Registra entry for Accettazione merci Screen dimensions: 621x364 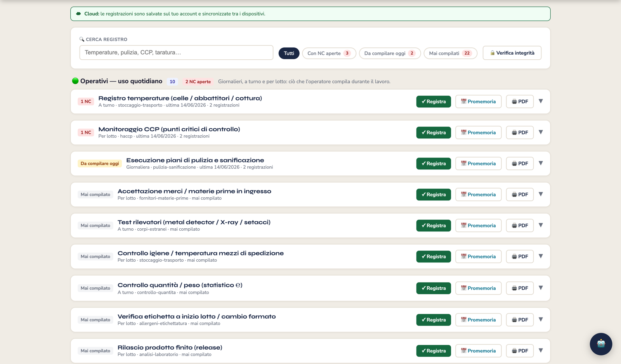tap(434, 195)
